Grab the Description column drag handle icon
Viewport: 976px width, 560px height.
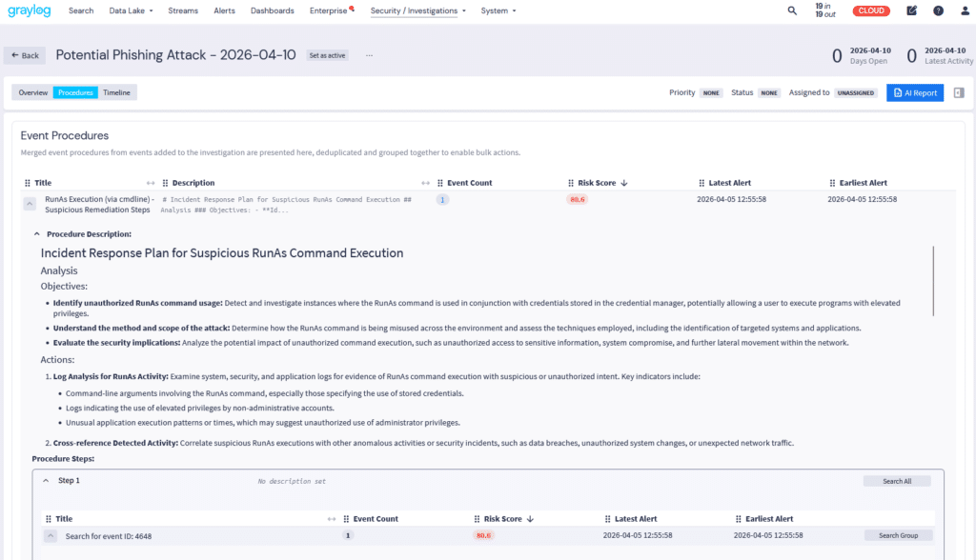click(165, 183)
